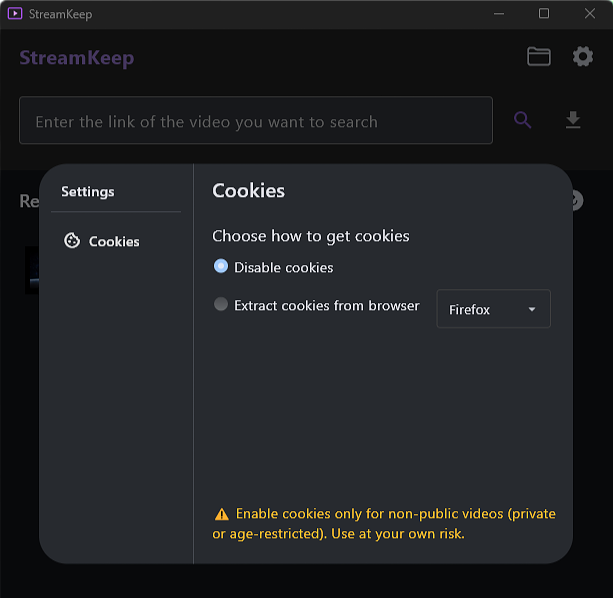
Task: Click the Settings header in the sidebar
Action: pyautogui.click(x=88, y=191)
